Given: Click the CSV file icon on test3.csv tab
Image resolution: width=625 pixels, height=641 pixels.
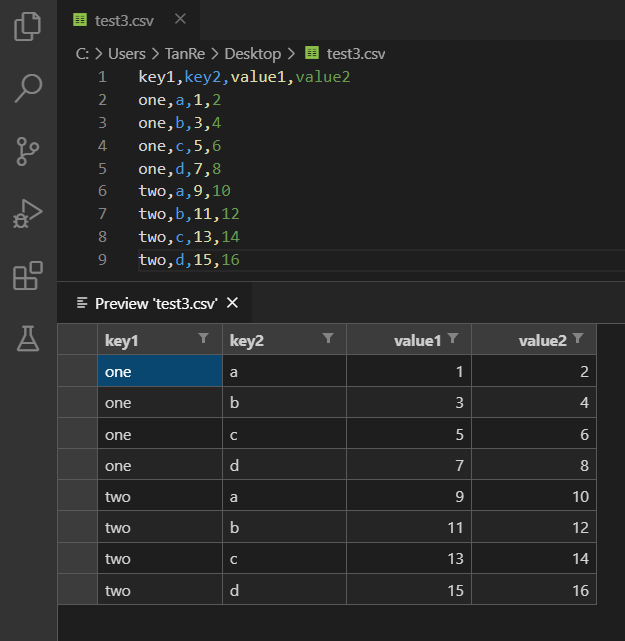Looking at the screenshot, I should [x=80, y=20].
